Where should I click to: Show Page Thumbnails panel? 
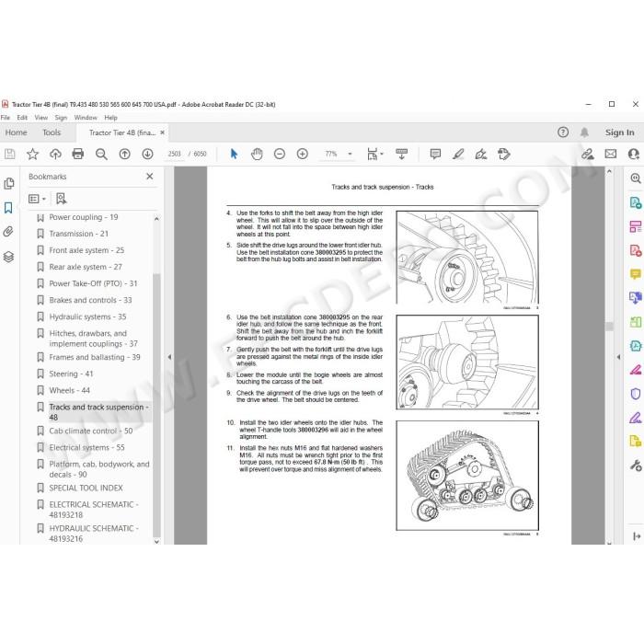tap(8, 183)
